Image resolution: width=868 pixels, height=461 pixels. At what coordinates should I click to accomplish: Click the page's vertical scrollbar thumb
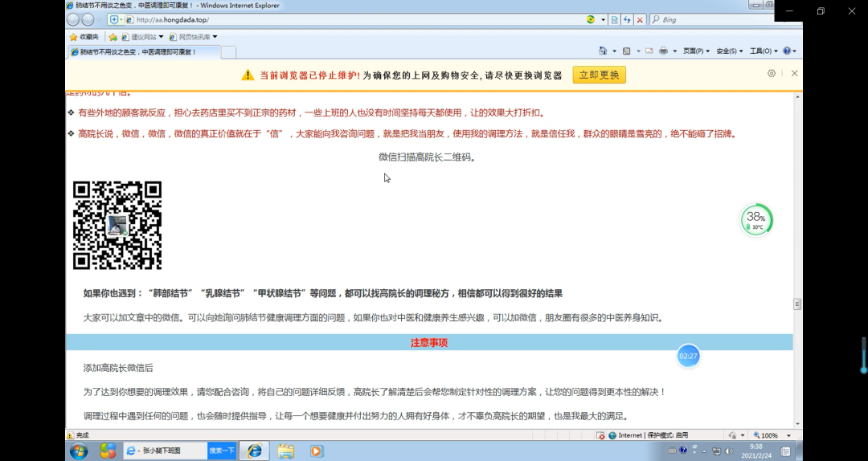[x=797, y=304]
